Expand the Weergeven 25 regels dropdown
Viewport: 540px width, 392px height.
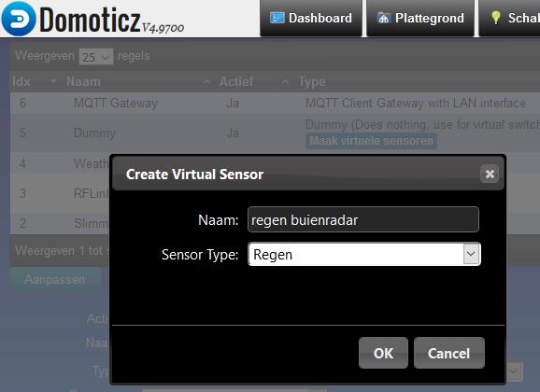(95, 56)
